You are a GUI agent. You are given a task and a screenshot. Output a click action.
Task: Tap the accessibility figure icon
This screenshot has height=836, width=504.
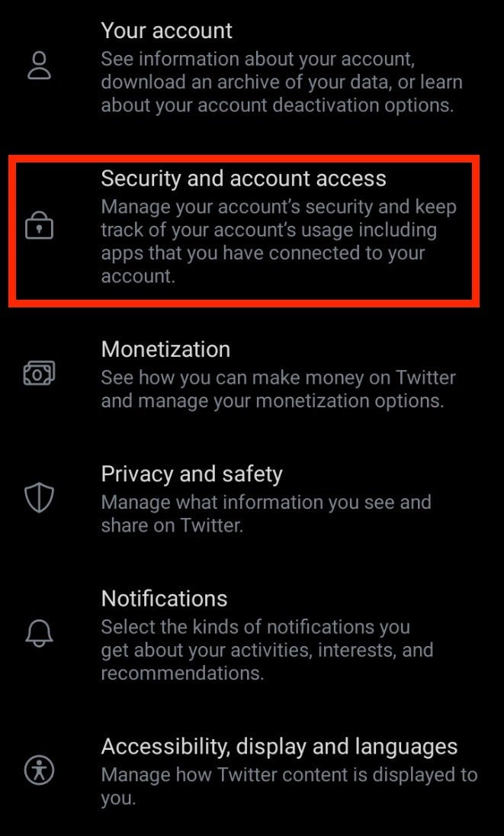[40, 771]
